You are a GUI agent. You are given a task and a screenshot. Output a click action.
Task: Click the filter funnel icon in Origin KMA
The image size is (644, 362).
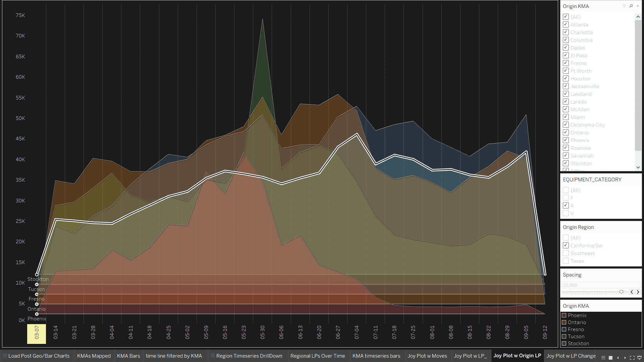624,6
